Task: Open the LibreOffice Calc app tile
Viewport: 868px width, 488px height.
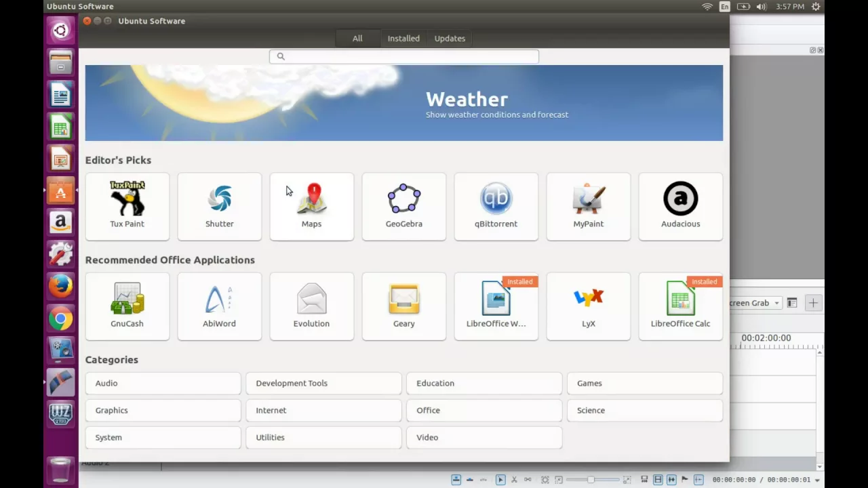Action: click(680, 306)
